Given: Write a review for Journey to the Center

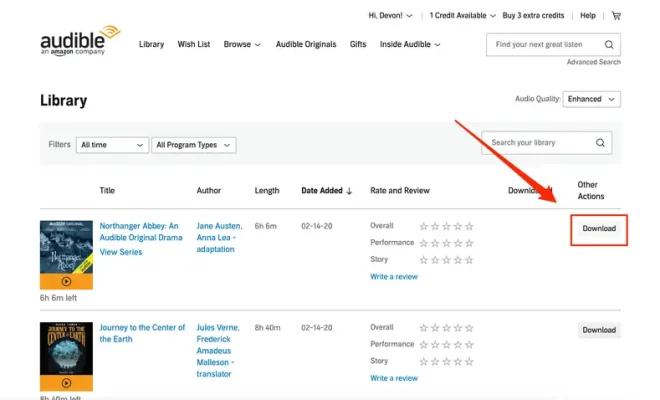Looking at the screenshot, I should [x=394, y=378].
